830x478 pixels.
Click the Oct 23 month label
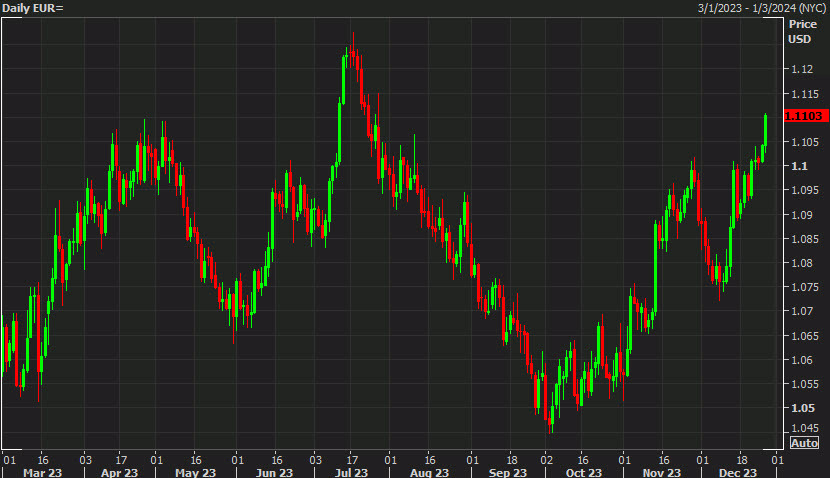[x=584, y=472]
